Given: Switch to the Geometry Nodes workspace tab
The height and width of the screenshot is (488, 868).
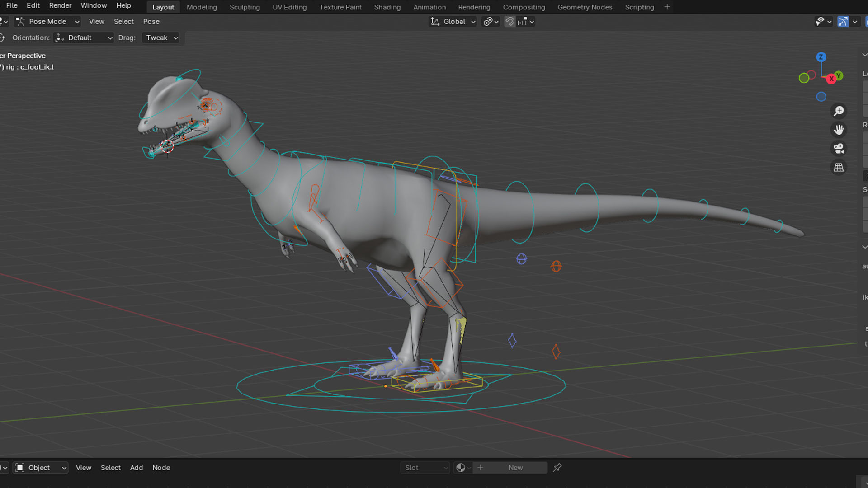Looking at the screenshot, I should coord(585,7).
